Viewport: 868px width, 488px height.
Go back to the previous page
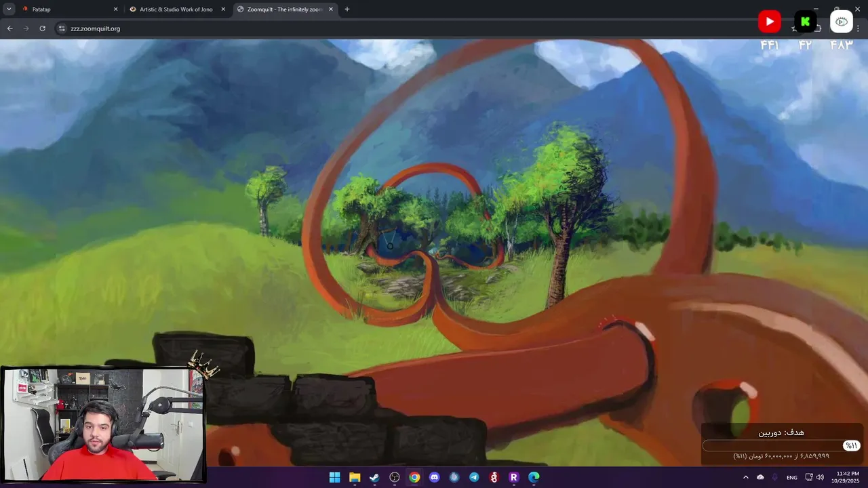(9, 28)
